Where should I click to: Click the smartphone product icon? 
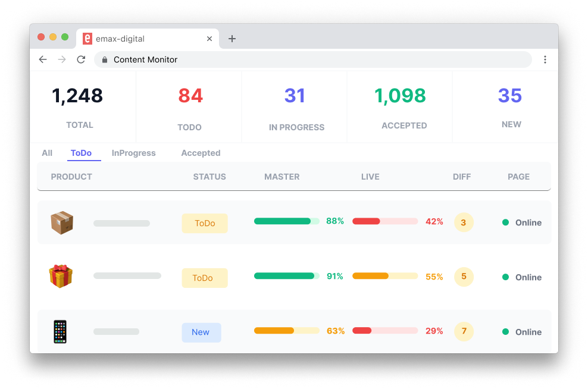[60, 331]
